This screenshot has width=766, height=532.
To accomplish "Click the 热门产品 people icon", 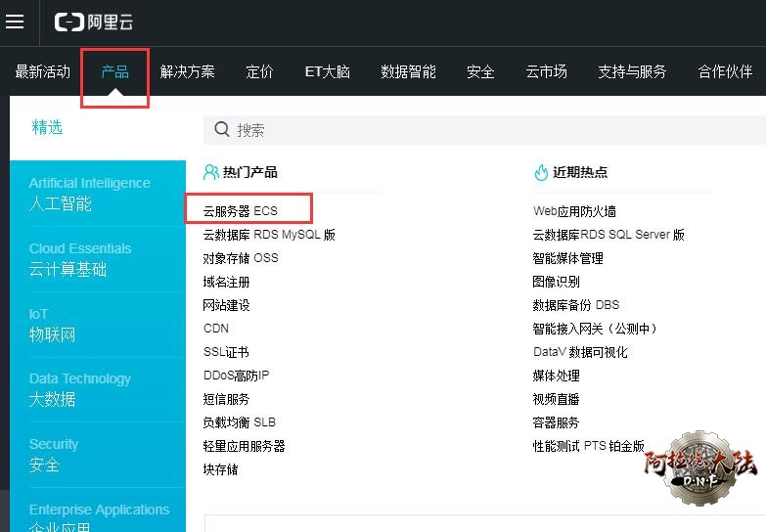I will (x=210, y=172).
